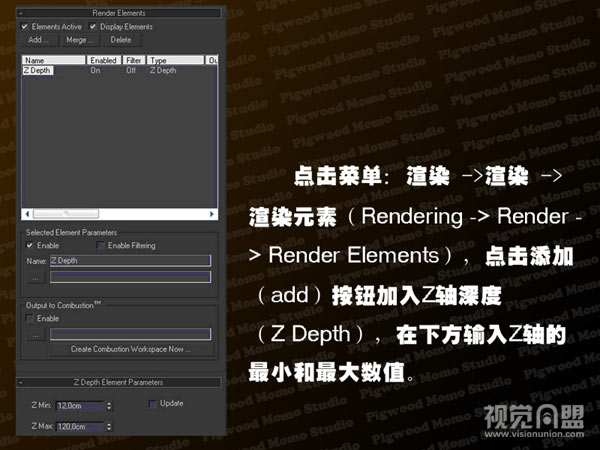Tick the Update checkbox in Z Depth parameters
Image resolution: width=600 pixels, height=450 pixels.
(x=152, y=404)
